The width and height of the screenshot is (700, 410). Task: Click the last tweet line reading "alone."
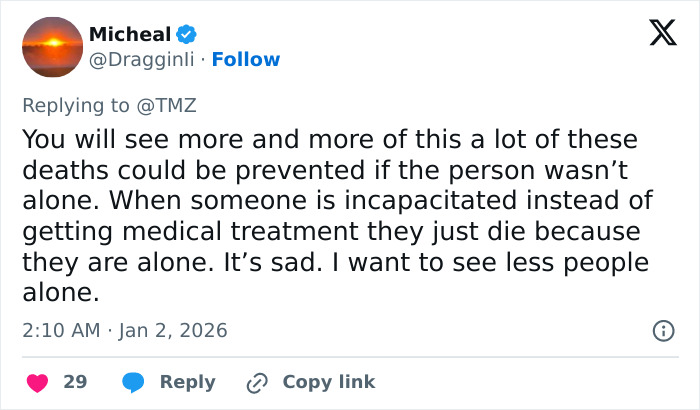(x=61, y=293)
